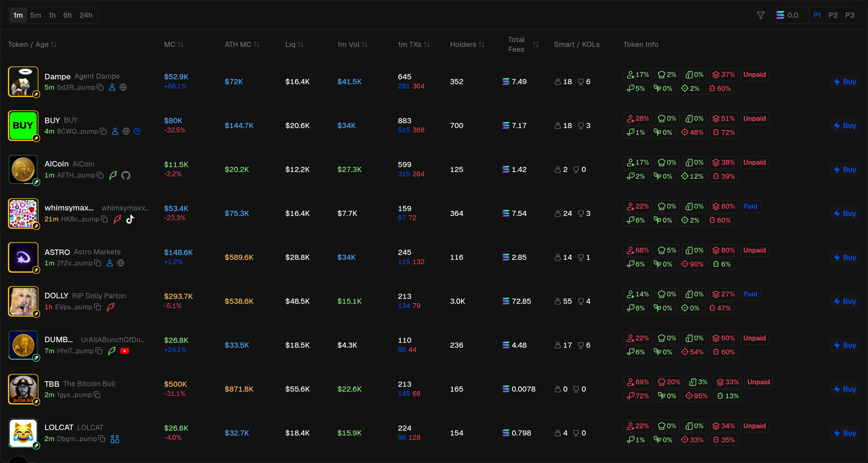Open website globe icon for ASTRO

(x=121, y=263)
